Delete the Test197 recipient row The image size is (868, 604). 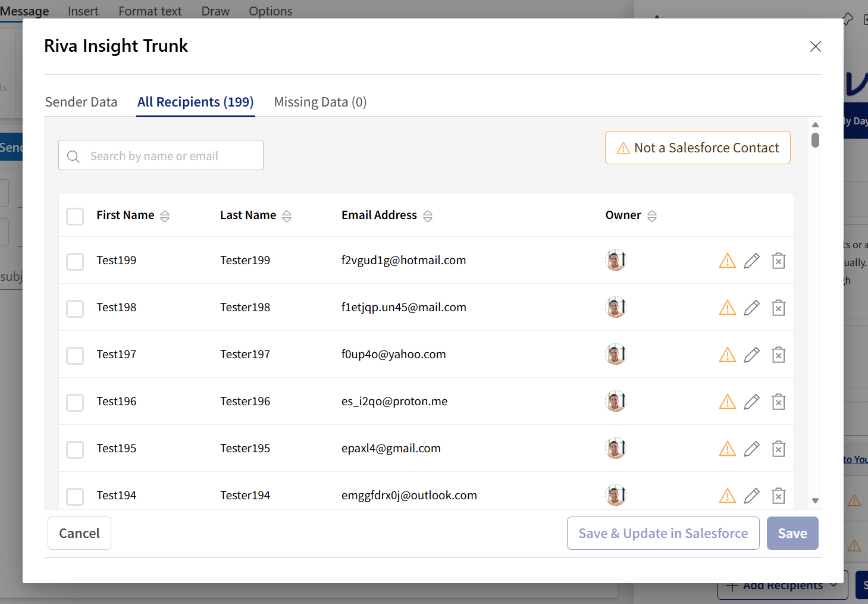[778, 355]
